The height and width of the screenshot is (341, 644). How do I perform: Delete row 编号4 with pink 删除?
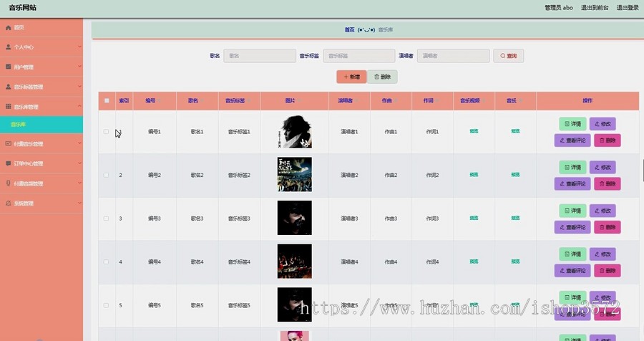(608, 271)
